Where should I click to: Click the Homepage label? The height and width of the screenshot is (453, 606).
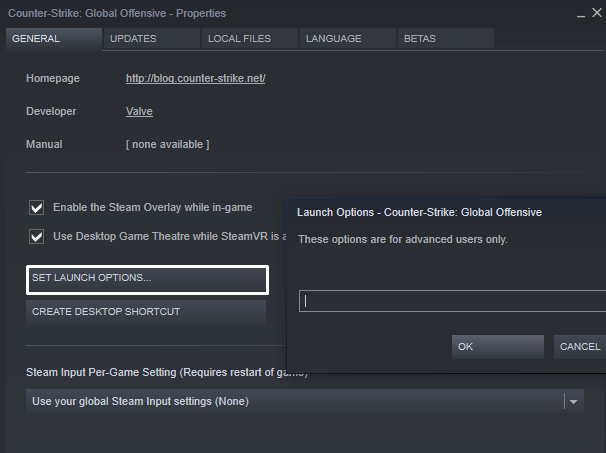point(53,78)
